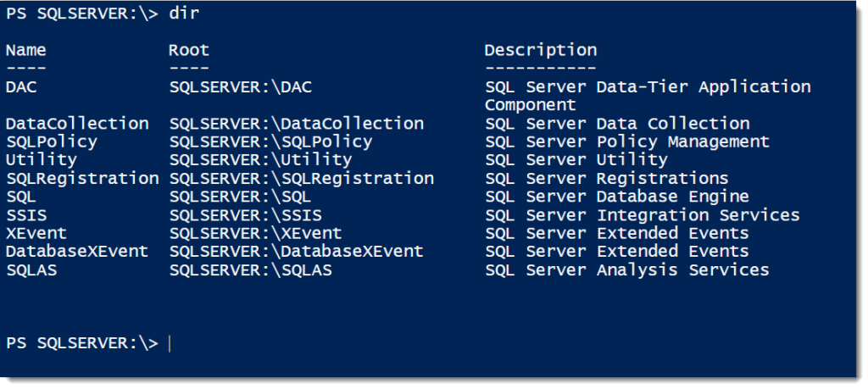Image resolution: width=868 pixels, height=389 pixels.
Task: Click the SSIS name entry
Action: point(26,214)
